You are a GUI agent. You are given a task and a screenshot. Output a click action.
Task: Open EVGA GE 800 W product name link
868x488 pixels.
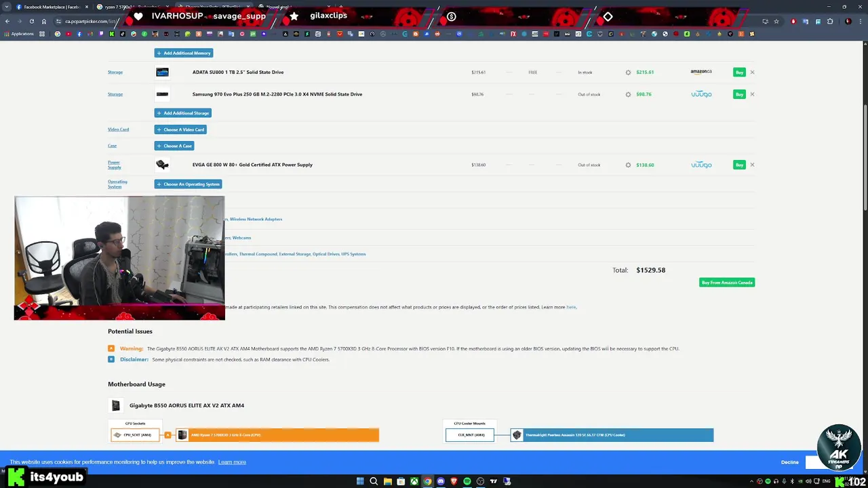(252, 165)
